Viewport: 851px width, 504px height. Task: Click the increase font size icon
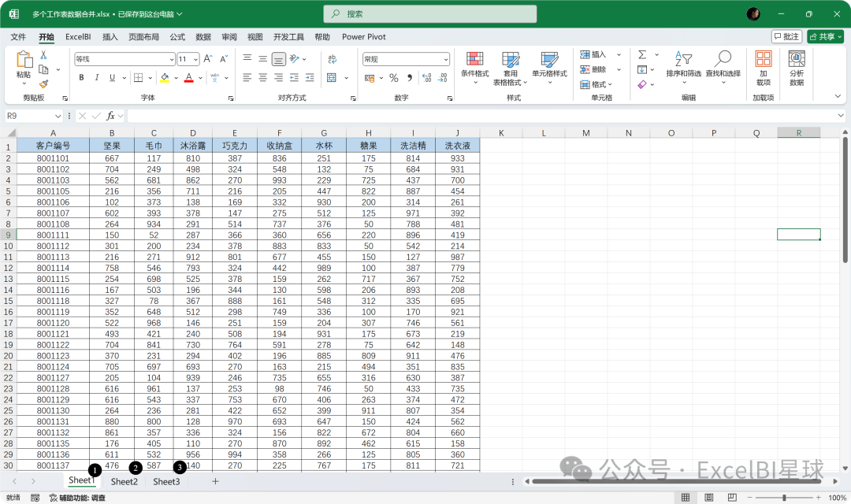(208, 58)
